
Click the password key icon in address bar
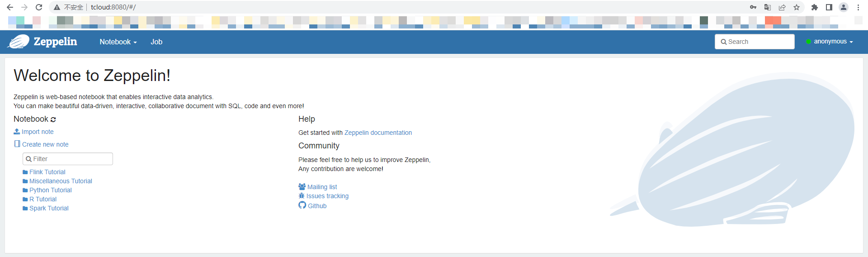[x=753, y=7]
